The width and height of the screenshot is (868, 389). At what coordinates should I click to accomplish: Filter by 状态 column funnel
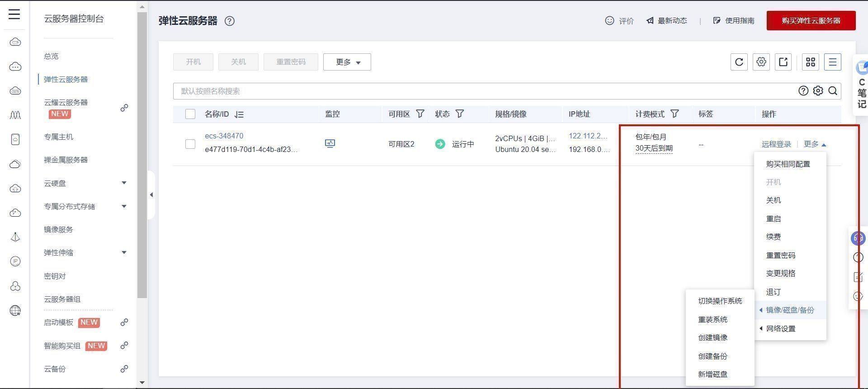[460, 114]
